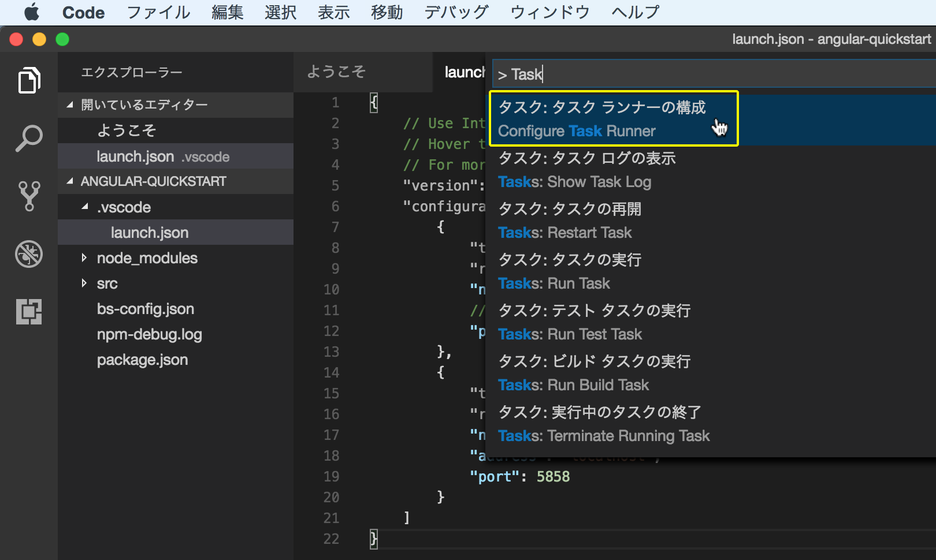Open the Explorer view in activity bar
Image resolution: width=936 pixels, height=560 pixels.
(29, 80)
